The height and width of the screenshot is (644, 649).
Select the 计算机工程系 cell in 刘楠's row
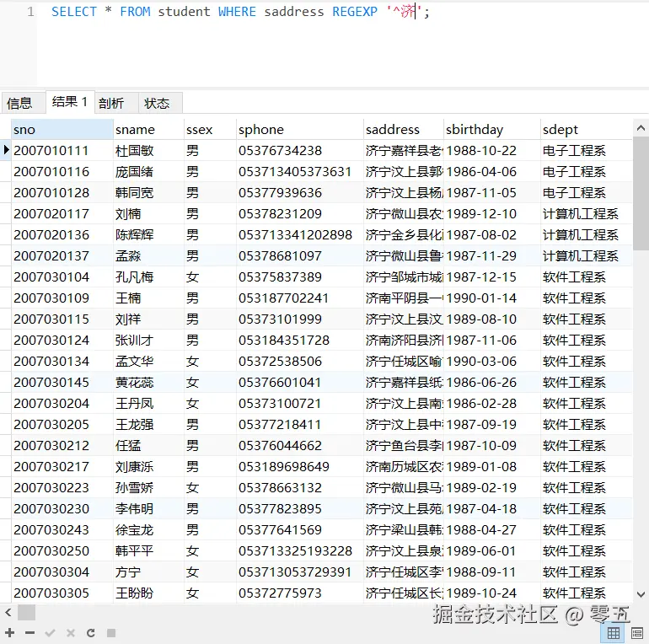pos(587,214)
